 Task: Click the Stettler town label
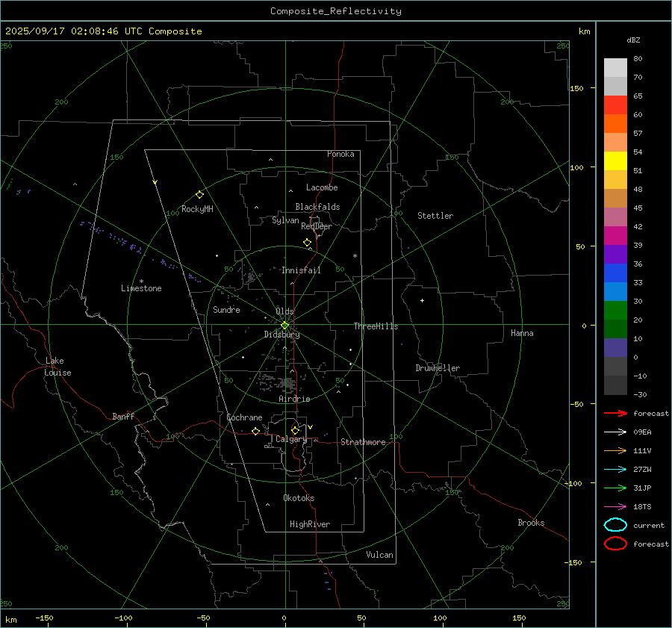tap(435, 216)
